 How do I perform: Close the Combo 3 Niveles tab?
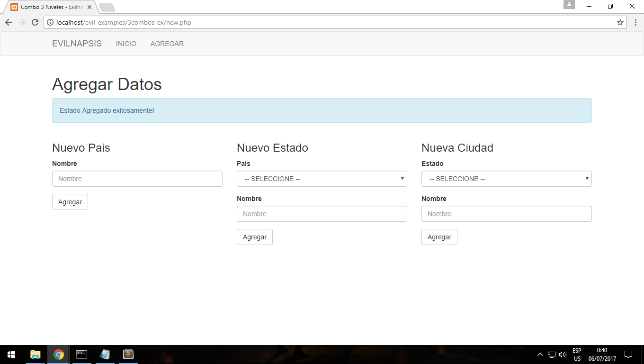[x=89, y=7]
